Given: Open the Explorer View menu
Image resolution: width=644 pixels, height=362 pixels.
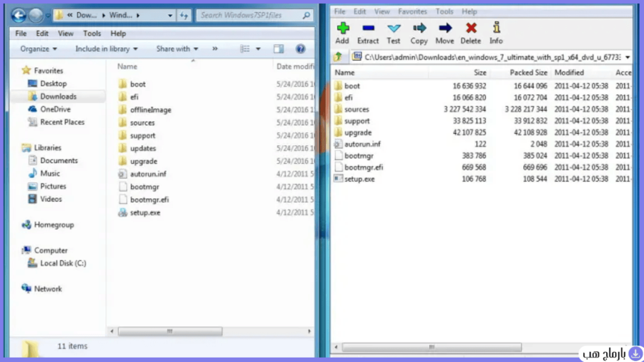Looking at the screenshot, I should [65, 33].
